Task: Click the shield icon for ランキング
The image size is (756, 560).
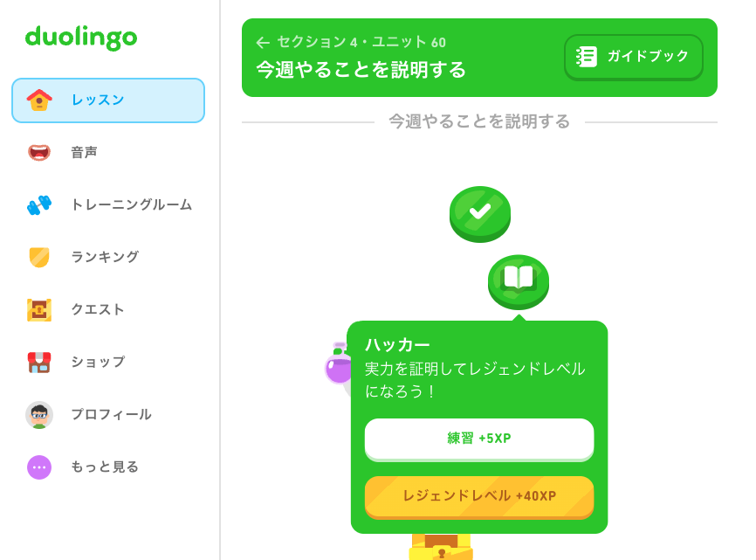Action: (x=39, y=257)
